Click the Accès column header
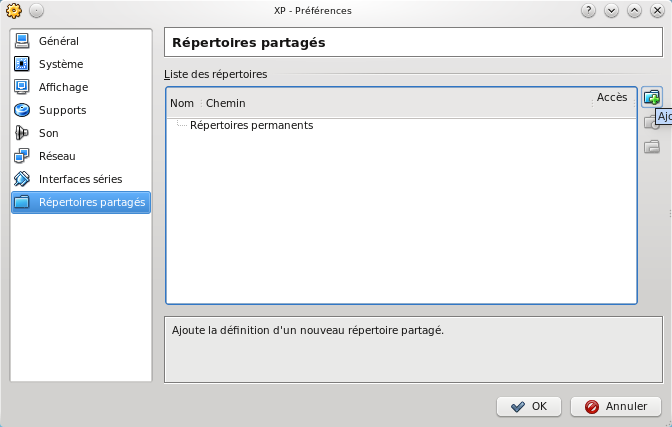 611,98
